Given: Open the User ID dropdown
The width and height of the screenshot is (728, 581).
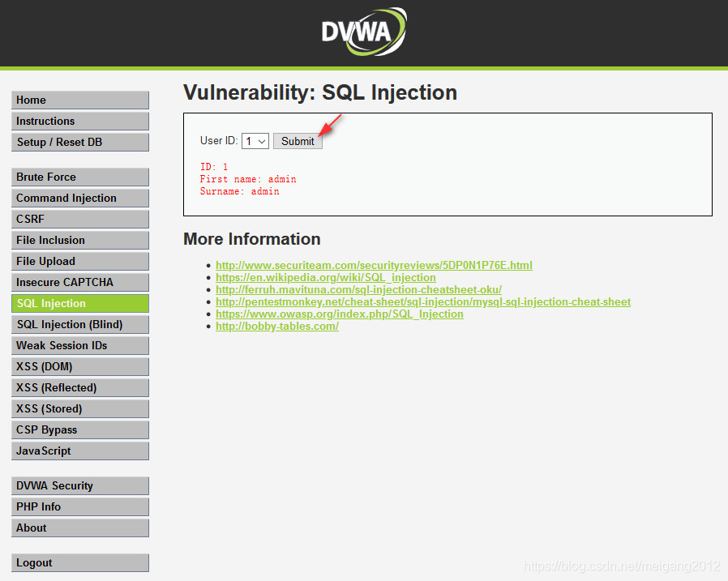Looking at the screenshot, I should pos(255,141).
